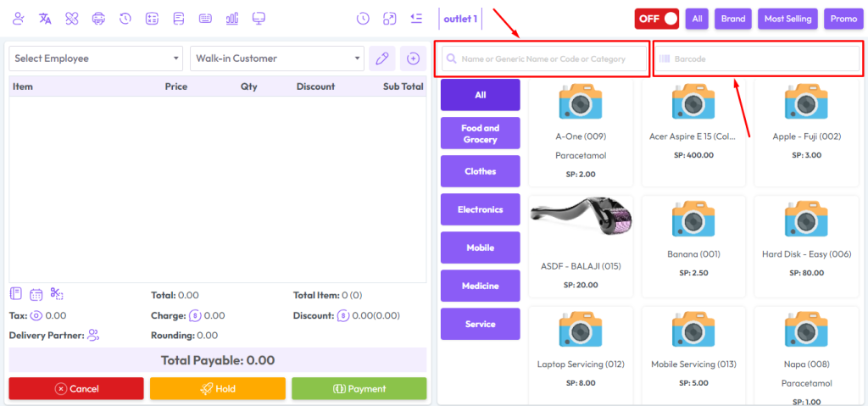Click the scissors cut icon
The image size is (868, 406).
(57, 293)
